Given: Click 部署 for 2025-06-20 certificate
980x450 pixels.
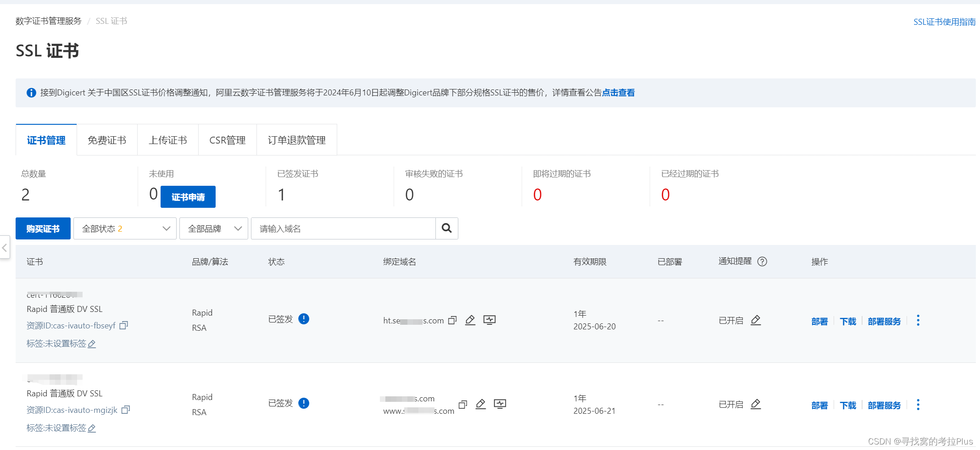Looking at the screenshot, I should (x=819, y=321).
